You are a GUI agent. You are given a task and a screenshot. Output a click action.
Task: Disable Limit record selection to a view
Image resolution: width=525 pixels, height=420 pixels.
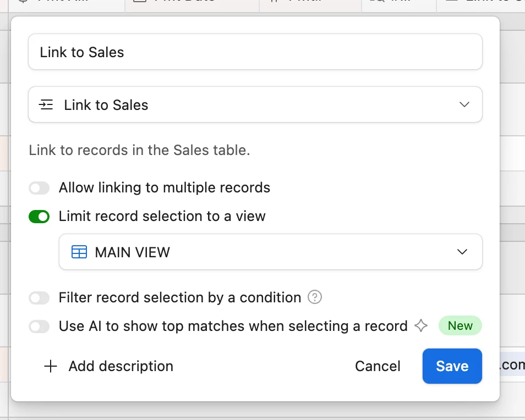39,217
